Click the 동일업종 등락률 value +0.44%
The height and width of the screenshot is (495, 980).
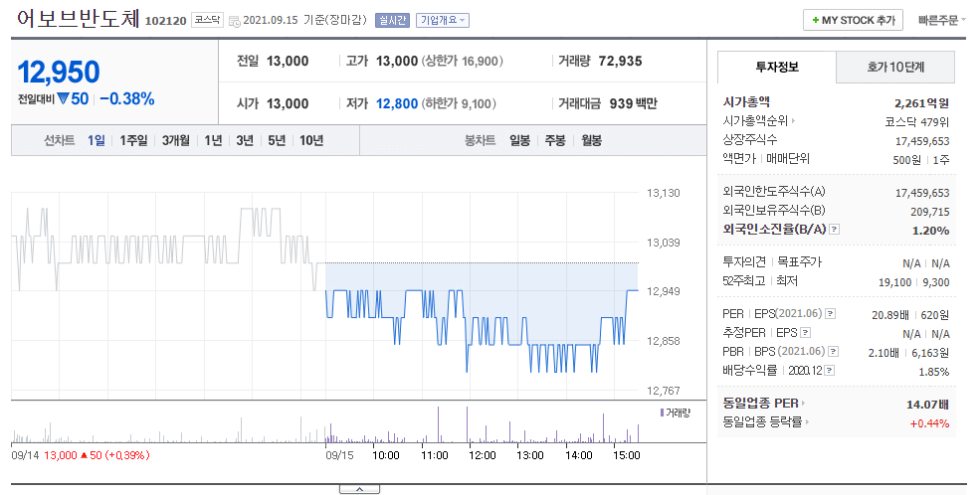tap(929, 423)
